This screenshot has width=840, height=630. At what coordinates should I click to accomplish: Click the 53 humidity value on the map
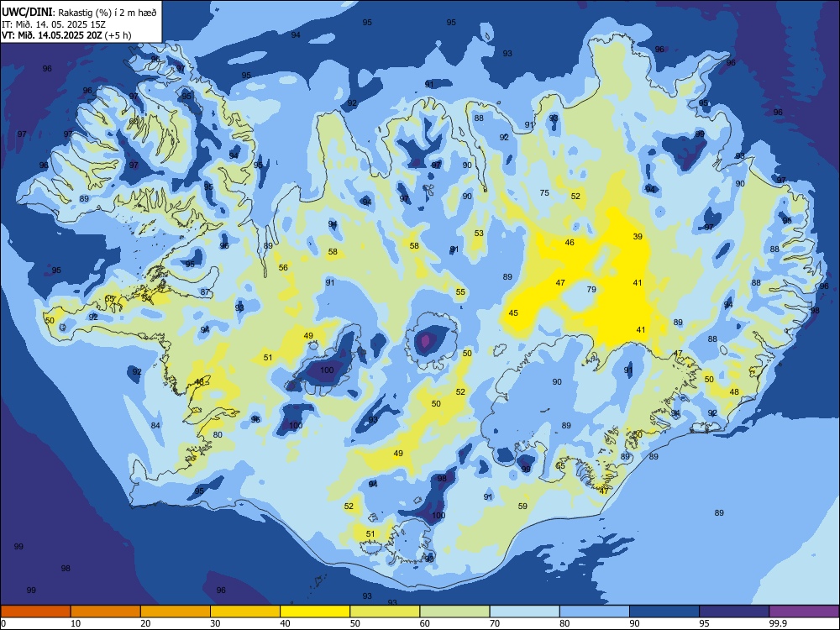[x=479, y=233]
